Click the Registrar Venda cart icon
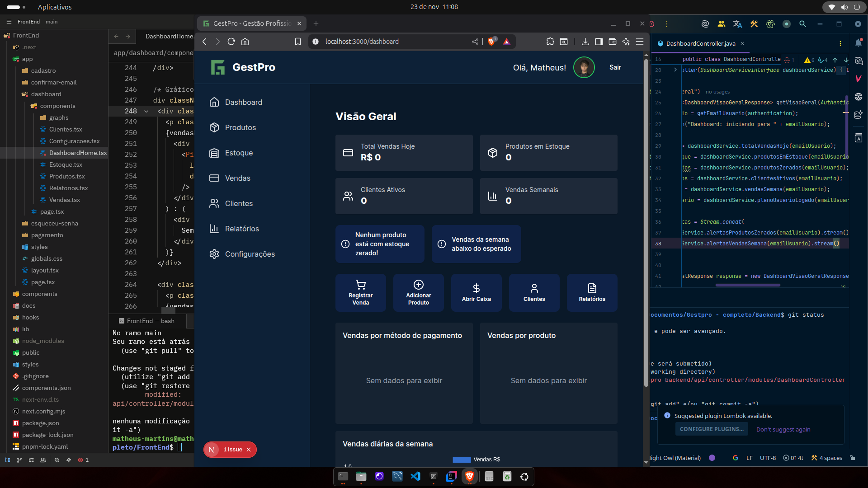 click(x=361, y=285)
